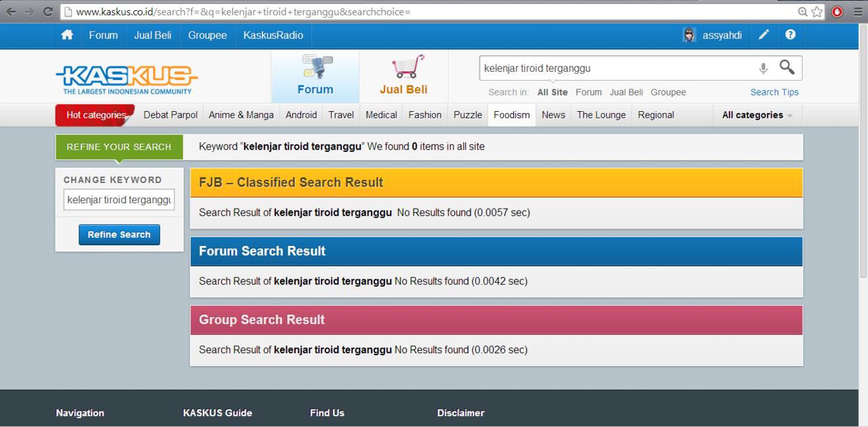Viewport: 868px width, 427px height.
Task: Open the News category
Action: tap(553, 115)
